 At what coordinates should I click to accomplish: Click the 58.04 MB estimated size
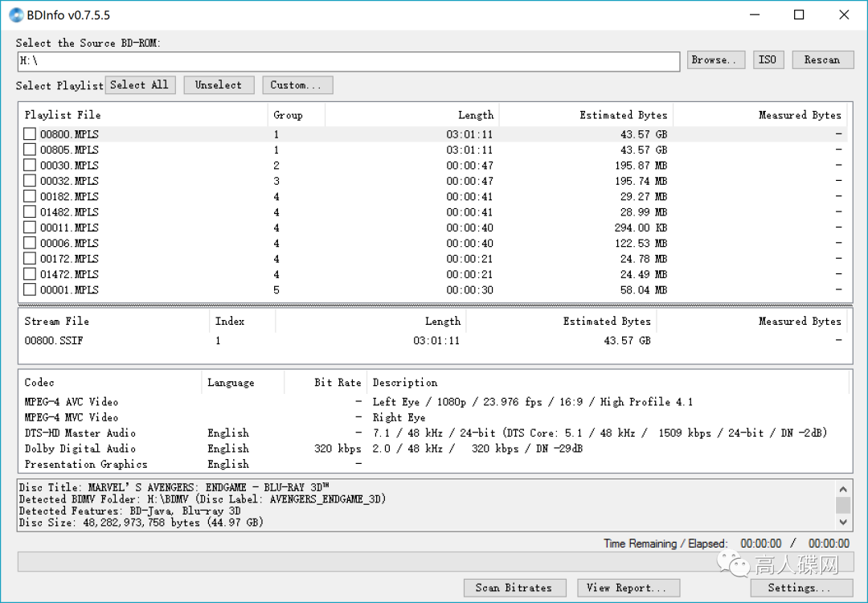(x=643, y=289)
